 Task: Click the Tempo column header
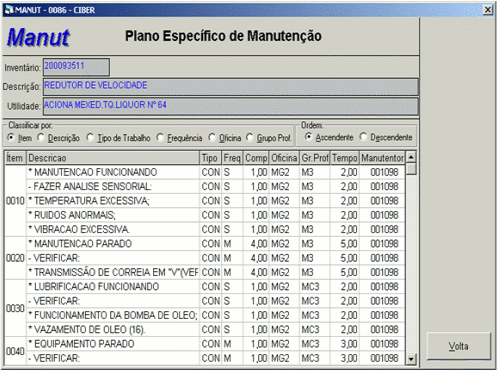345,158
